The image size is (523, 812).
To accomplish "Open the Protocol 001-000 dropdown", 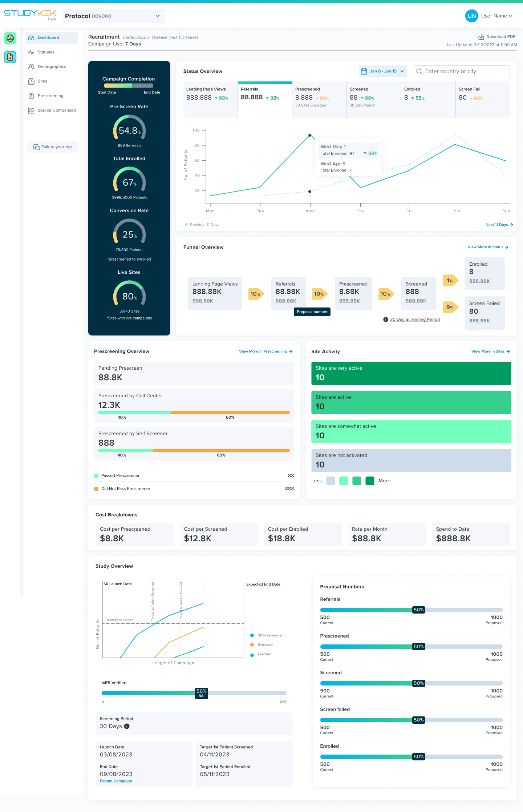I will click(113, 16).
